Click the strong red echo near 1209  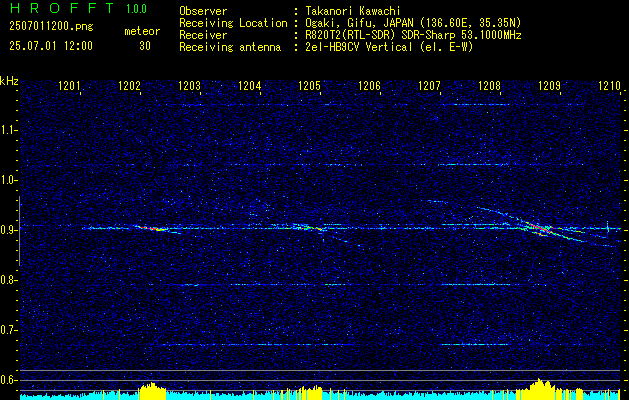point(540,229)
